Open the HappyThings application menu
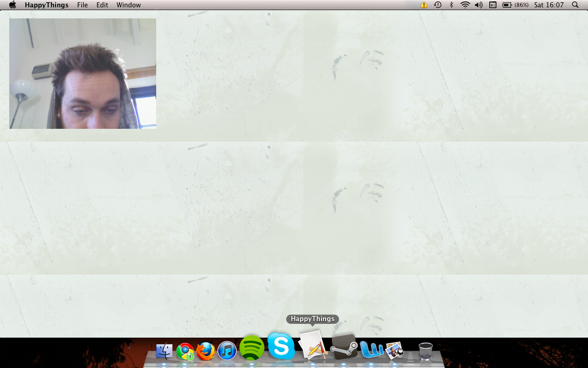The width and height of the screenshot is (588, 368). (46, 5)
